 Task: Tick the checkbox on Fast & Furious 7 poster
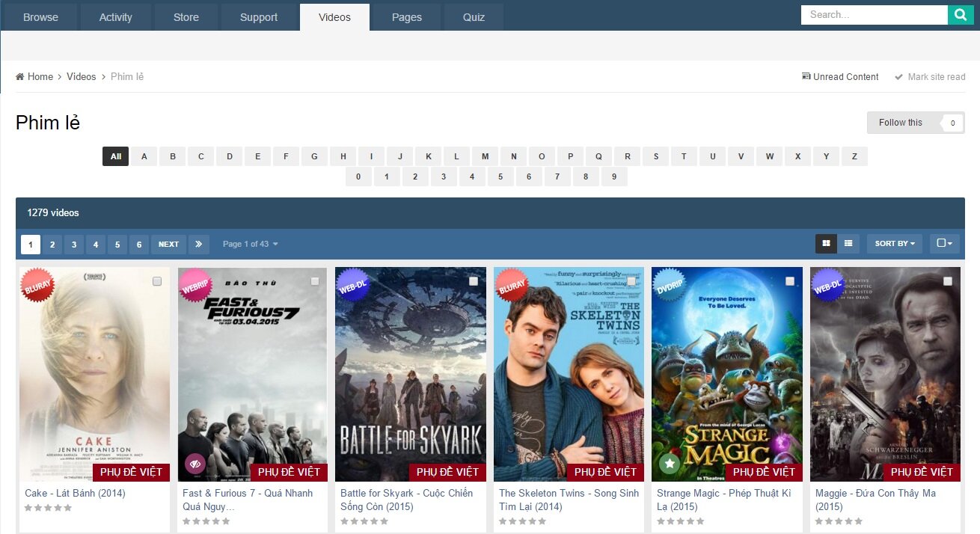(315, 281)
